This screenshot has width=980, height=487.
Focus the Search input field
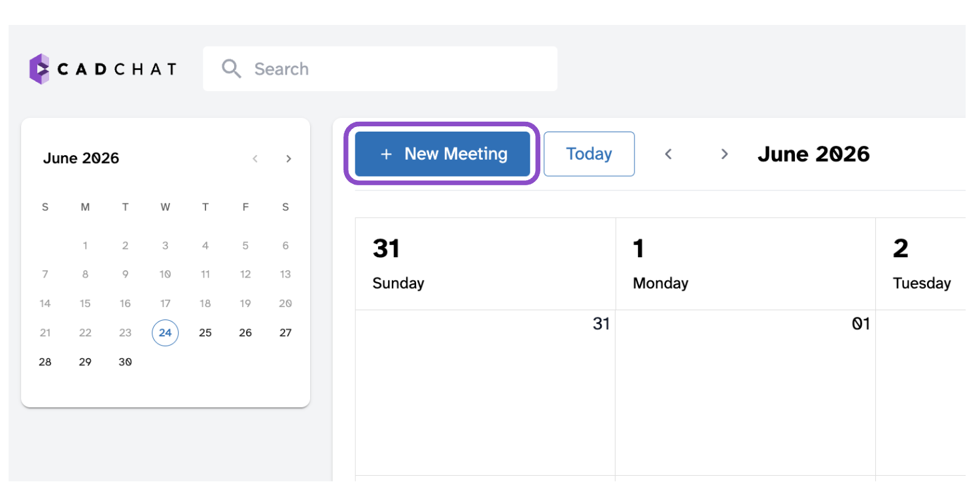click(380, 69)
